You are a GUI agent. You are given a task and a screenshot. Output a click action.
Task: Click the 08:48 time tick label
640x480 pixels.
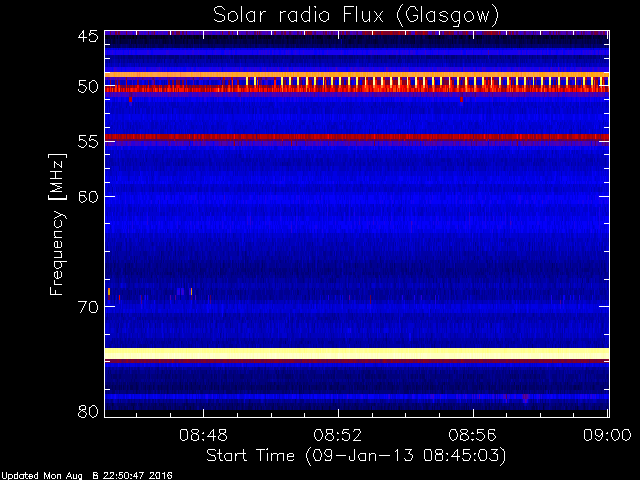click(203, 435)
